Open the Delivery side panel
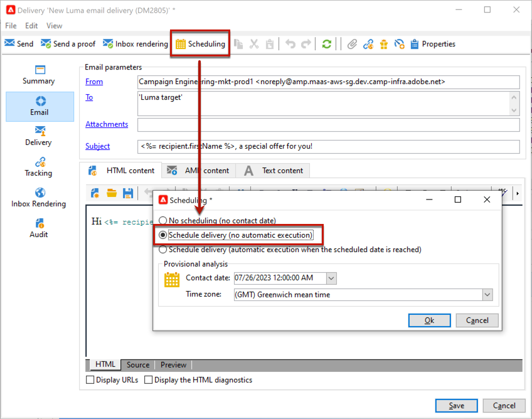The image size is (532, 419). [x=39, y=136]
